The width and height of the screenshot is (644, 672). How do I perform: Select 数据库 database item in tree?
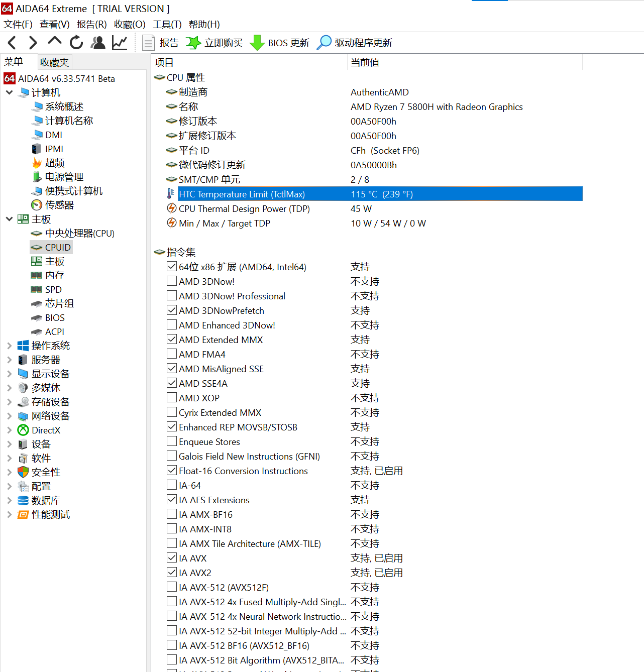click(39, 500)
